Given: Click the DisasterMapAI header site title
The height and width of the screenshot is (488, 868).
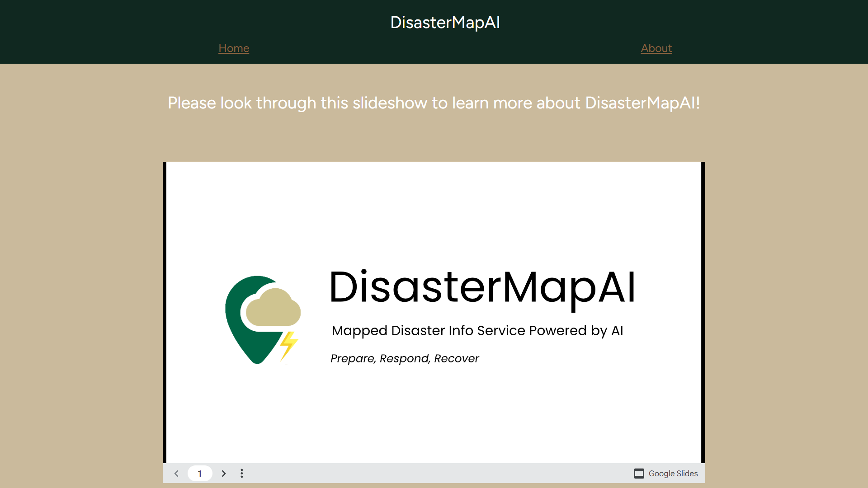Looking at the screenshot, I should point(445,23).
